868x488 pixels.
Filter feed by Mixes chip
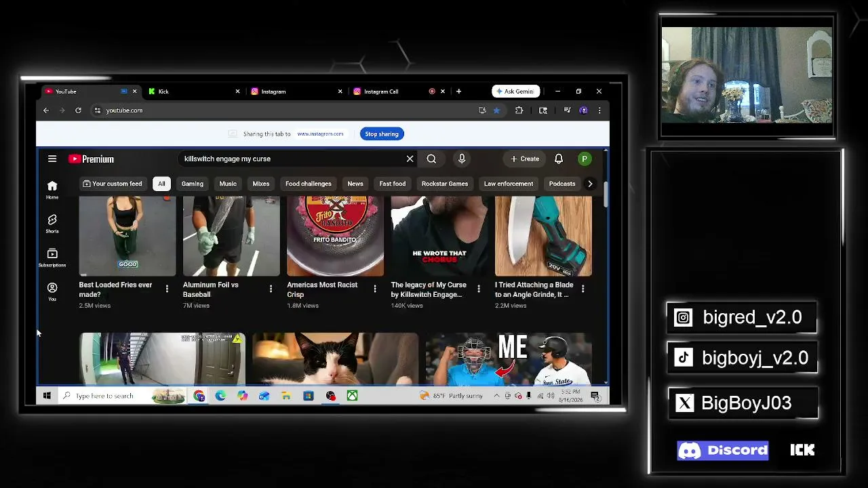261,184
